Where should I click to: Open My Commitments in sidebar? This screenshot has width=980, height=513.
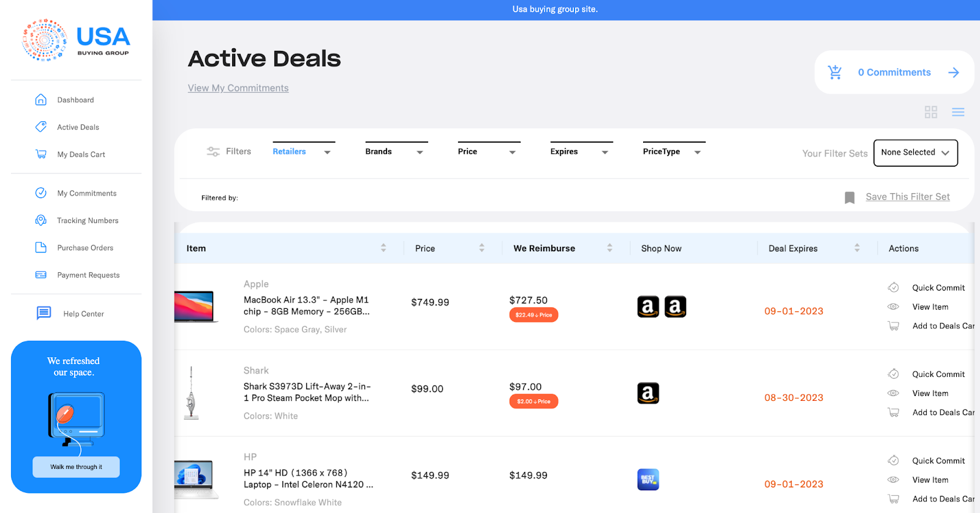(86, 193)
